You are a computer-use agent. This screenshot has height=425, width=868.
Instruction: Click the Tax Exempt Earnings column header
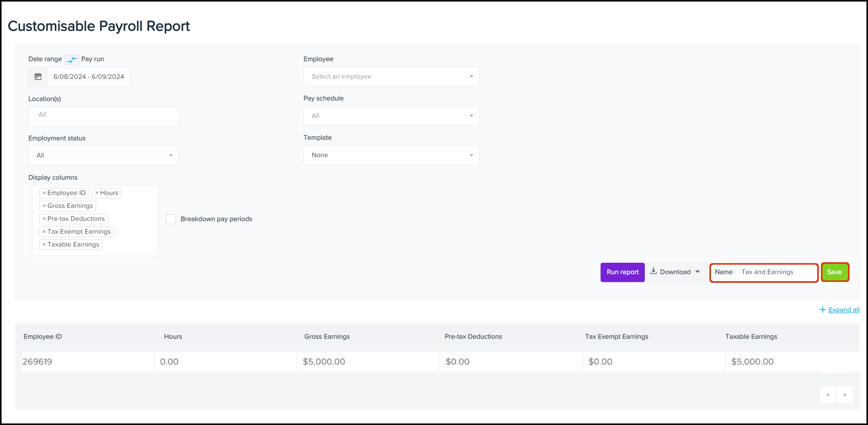coord(616,337)
